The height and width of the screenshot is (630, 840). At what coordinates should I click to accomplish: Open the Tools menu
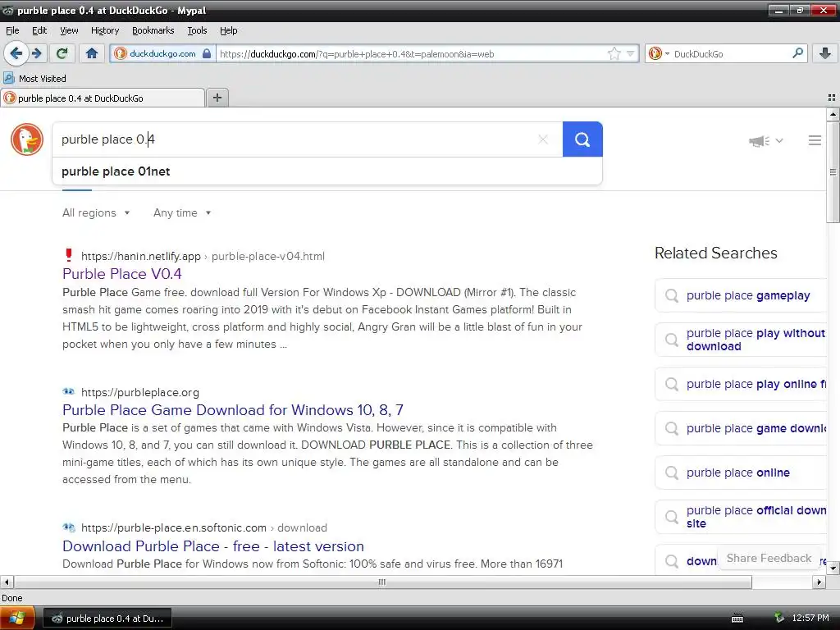pos(197,30)
